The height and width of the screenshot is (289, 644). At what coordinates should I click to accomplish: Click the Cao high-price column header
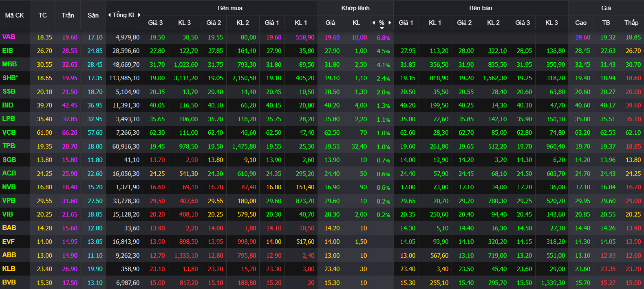coord(581,23)
